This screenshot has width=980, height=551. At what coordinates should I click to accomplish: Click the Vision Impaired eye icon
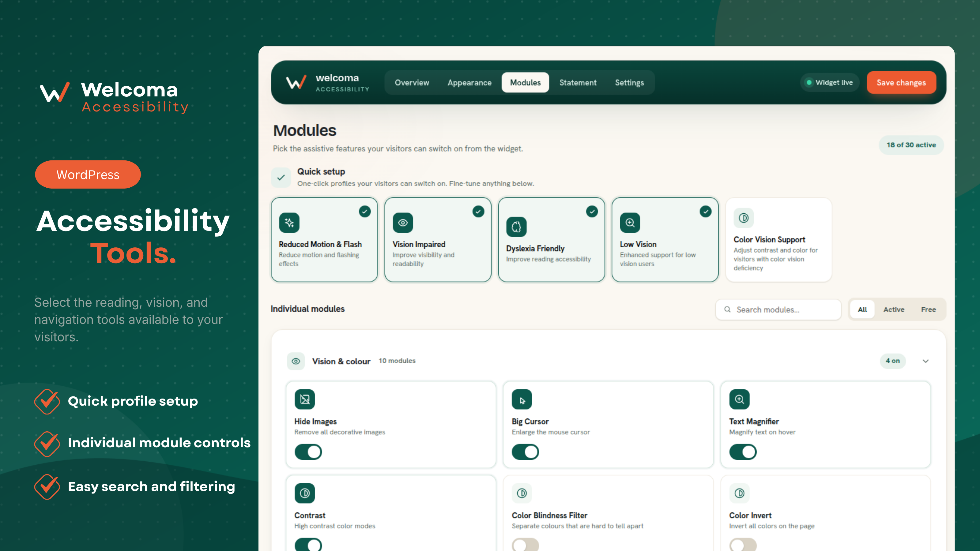point(403,223)
